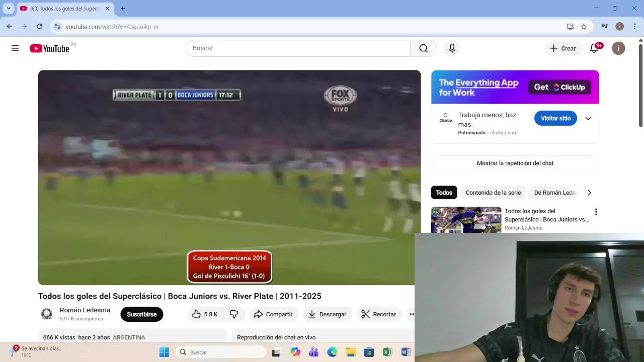
Task: Open File Explorer from taskbar
Action: (351, 352)
